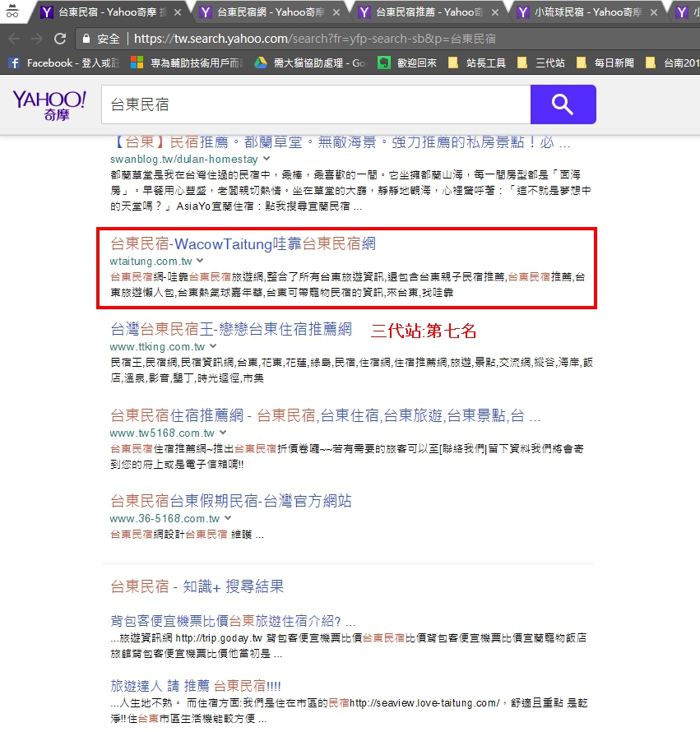Click the swanblog.tw/dulan-homestay URL text
The width and height of the screenshot is (700, 732).
pyautogui.click(x=184, y=160)
